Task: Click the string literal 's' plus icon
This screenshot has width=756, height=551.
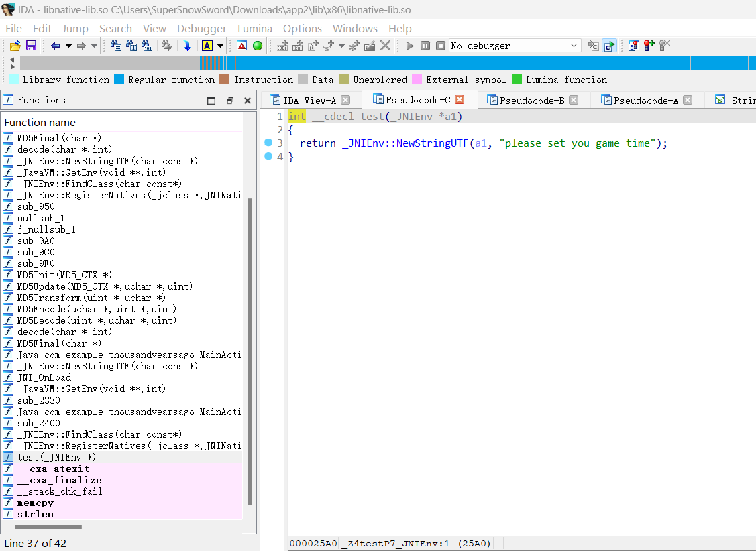Action: pyautogui.click(x=329, y=46)
